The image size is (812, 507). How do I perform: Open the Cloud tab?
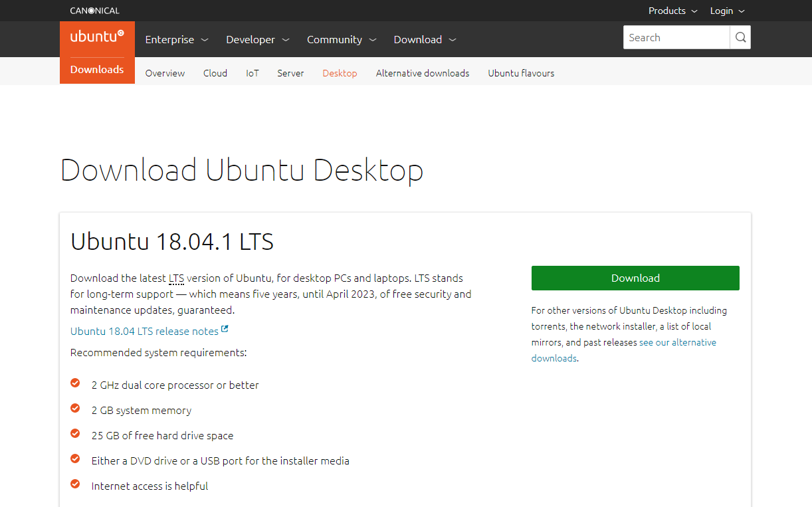(215, 73)
